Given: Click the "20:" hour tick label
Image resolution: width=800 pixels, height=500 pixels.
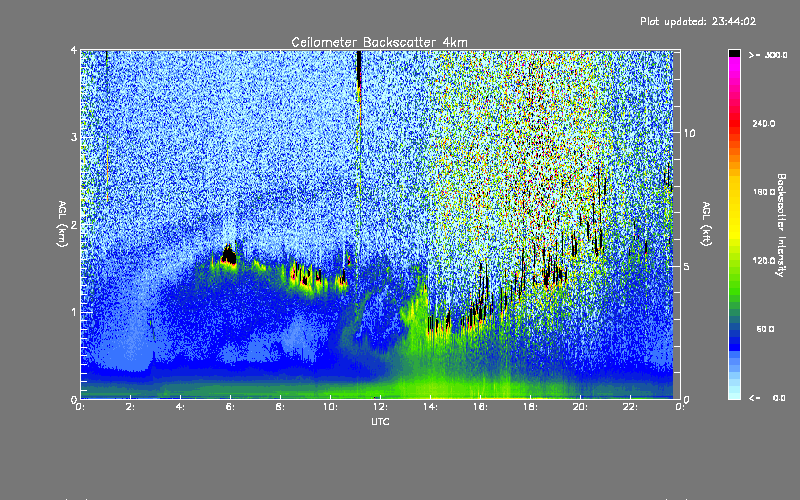Looking at the screenshot, I should tap(581, 407).
